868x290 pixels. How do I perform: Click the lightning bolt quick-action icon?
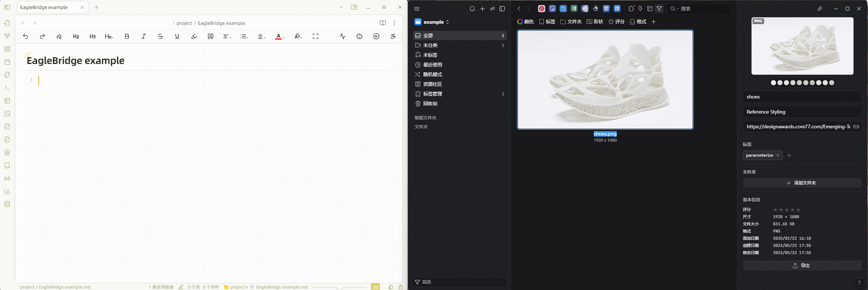pos(640,9)
